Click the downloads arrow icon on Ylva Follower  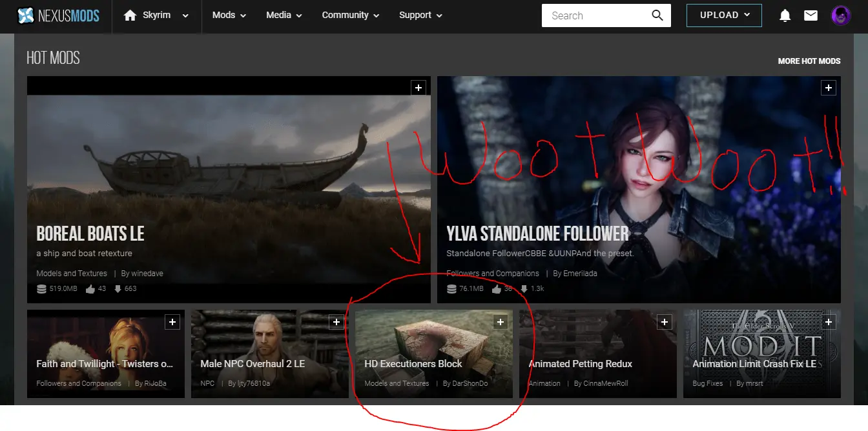coord(523,289)
